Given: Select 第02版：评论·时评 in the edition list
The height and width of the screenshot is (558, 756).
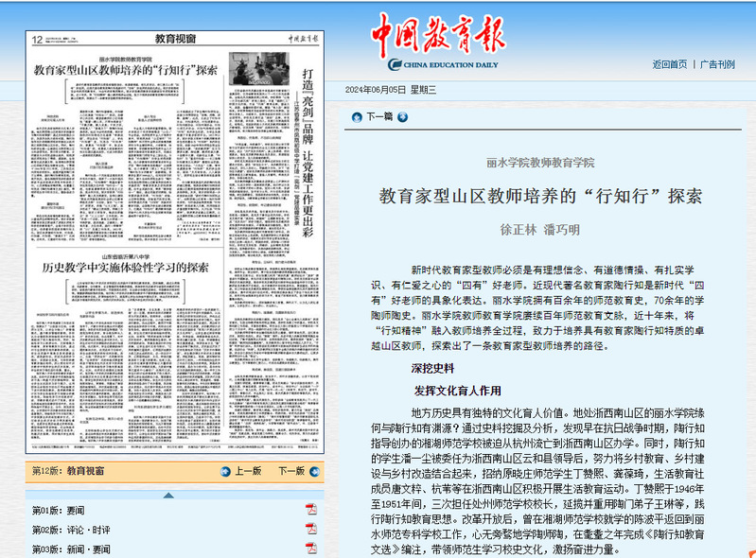Looking at the screenshot, I should coord(71,530).
